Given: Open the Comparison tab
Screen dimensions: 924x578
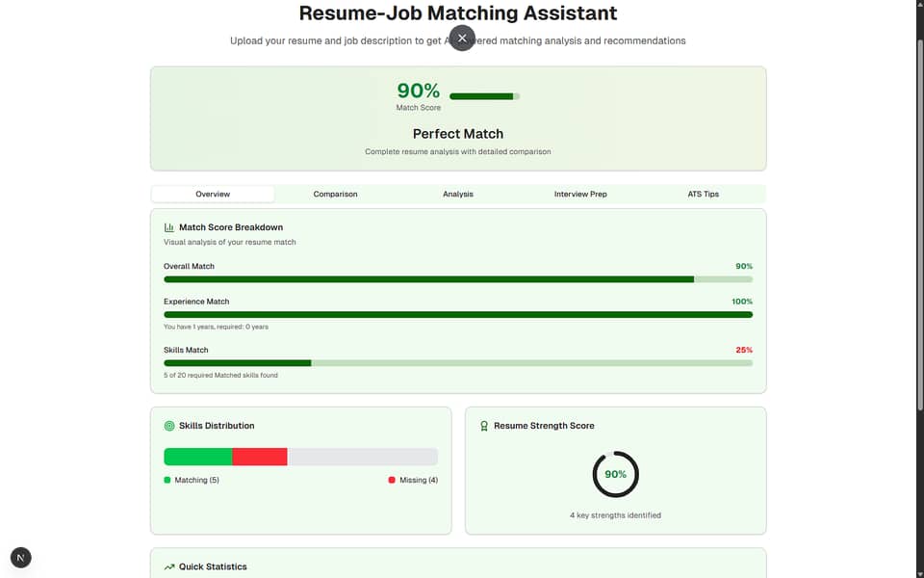Looking at the screenshot, I should coord(335,194).
